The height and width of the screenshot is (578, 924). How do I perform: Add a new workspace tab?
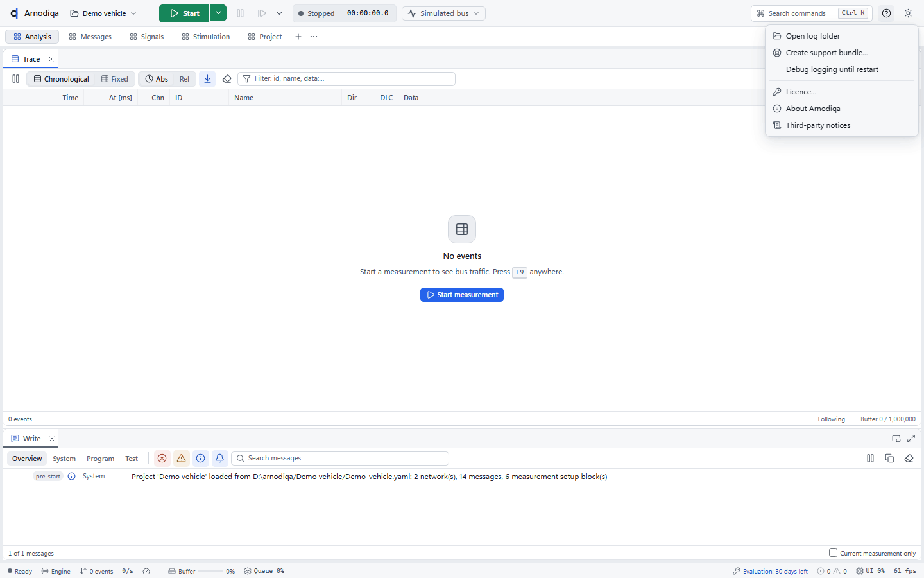(298, 37)
